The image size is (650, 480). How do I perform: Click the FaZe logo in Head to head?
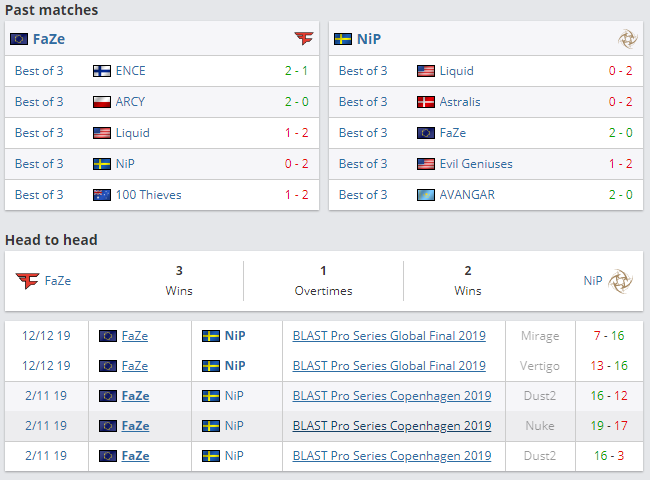26,281
